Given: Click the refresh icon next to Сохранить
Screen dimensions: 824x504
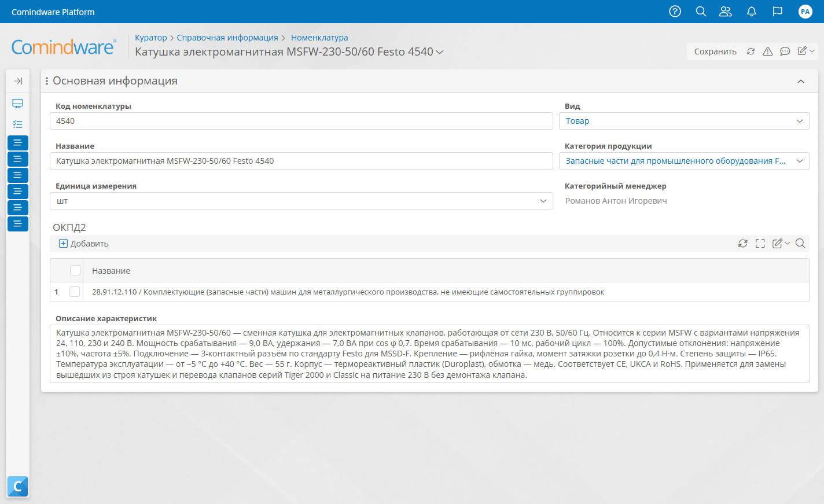Looking at the screenshot, I should [751, 51].
